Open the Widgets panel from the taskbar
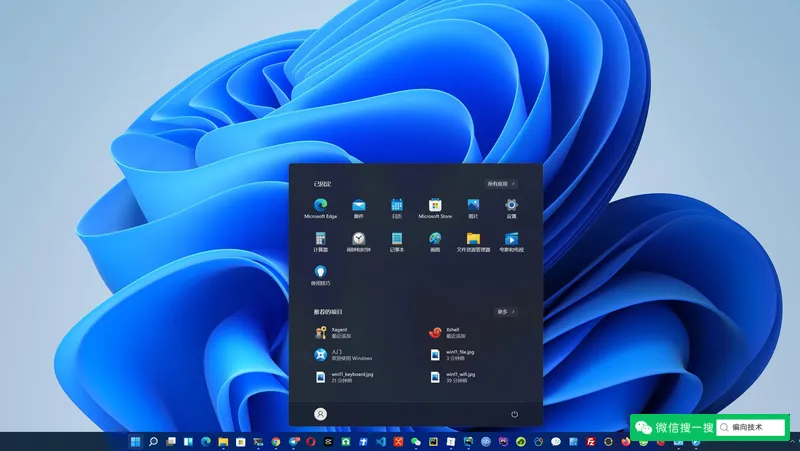Viewport: 800px width, 451px height. pyautogui.click(x=188, y=442)
